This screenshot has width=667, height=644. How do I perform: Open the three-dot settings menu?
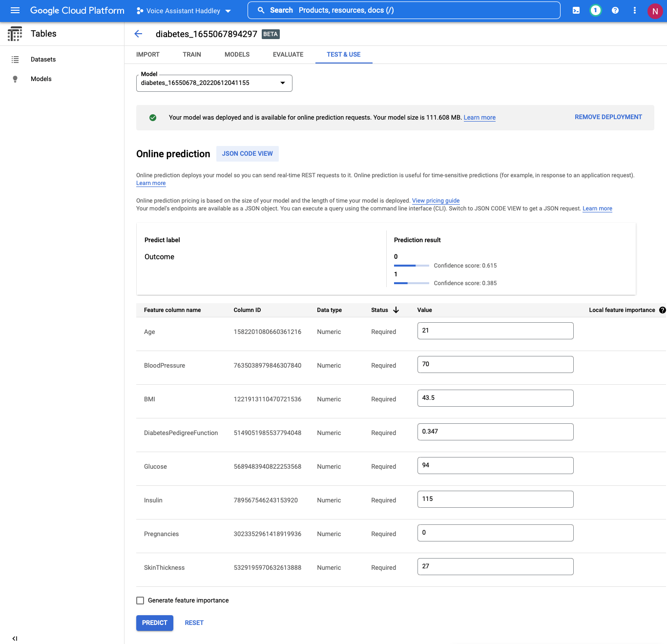[x=635, y=10]
